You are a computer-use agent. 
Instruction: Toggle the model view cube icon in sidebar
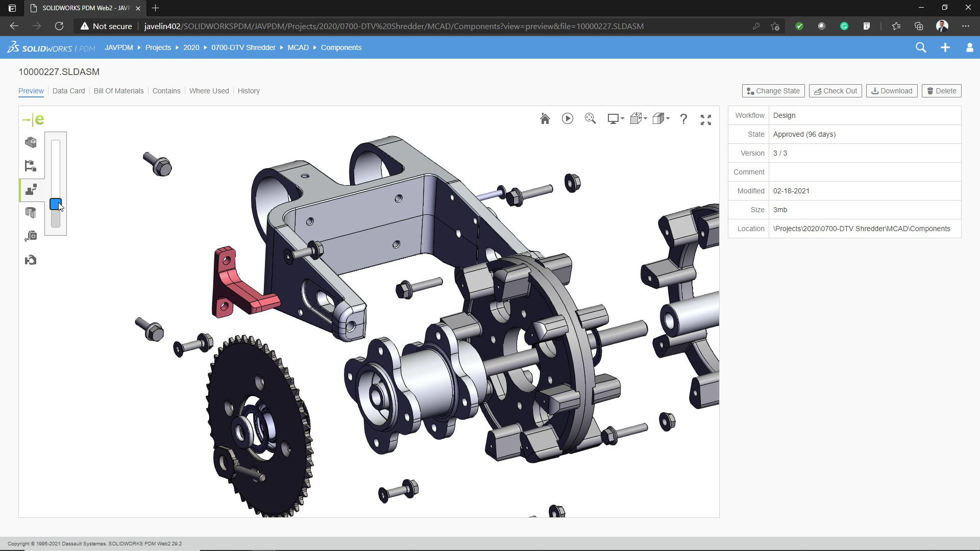31,142
